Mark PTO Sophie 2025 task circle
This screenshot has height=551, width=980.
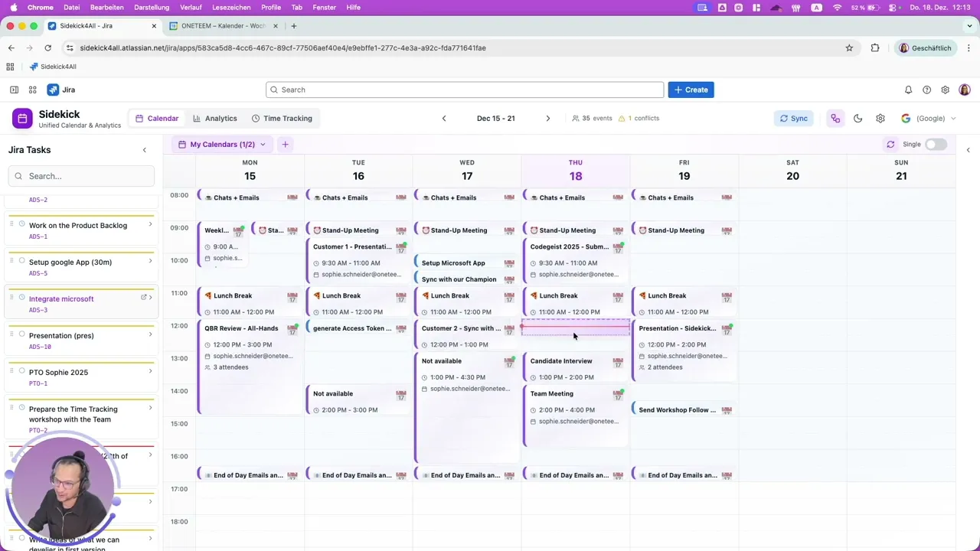pyautogui.click(x=21, y=371)
